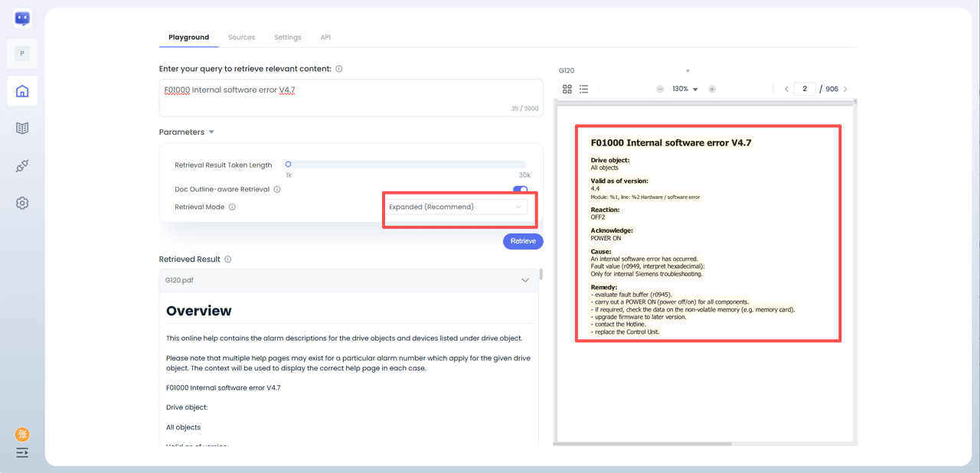This screenshot has width=980, height=473.
Task: Click the Retrieval Result Token Length slider
Action: click(406, 165)
